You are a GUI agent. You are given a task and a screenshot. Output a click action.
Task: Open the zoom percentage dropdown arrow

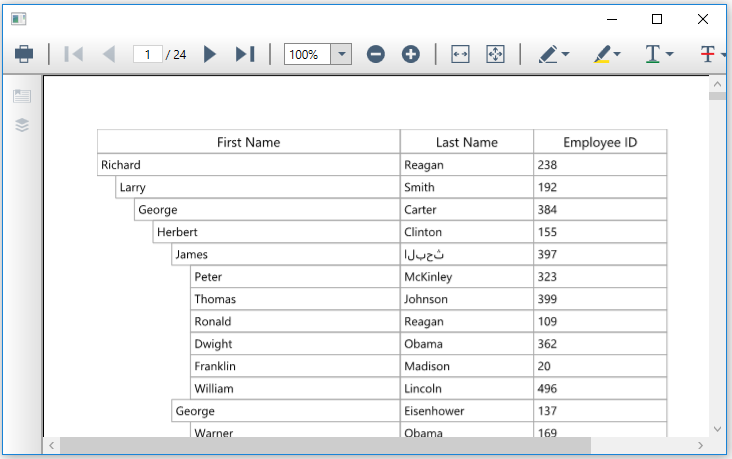[x=341, y=54]
